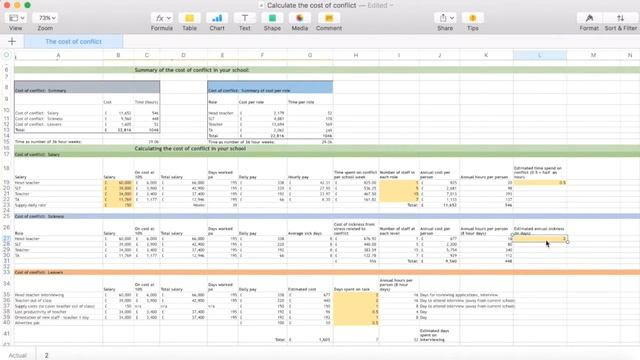Select Head teacher salary cell in row 19
Image resolution: width=640 pixels, height=360 pixels.
[x=118, y=182]
